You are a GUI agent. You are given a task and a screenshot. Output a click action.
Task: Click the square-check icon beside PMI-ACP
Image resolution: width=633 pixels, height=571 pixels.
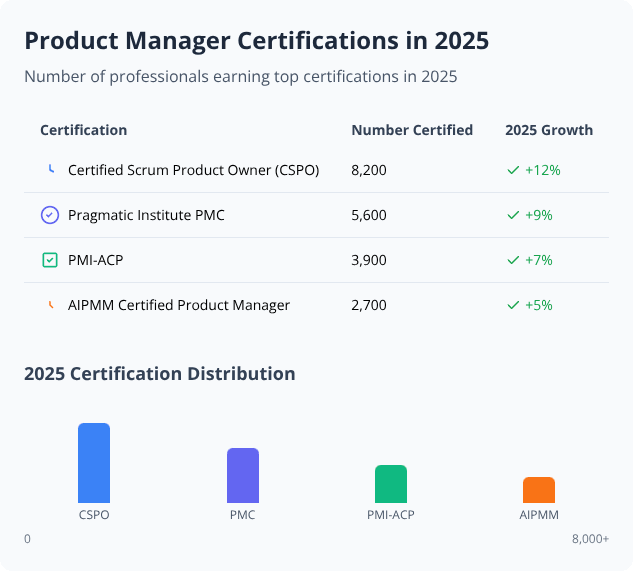(50, 260)
